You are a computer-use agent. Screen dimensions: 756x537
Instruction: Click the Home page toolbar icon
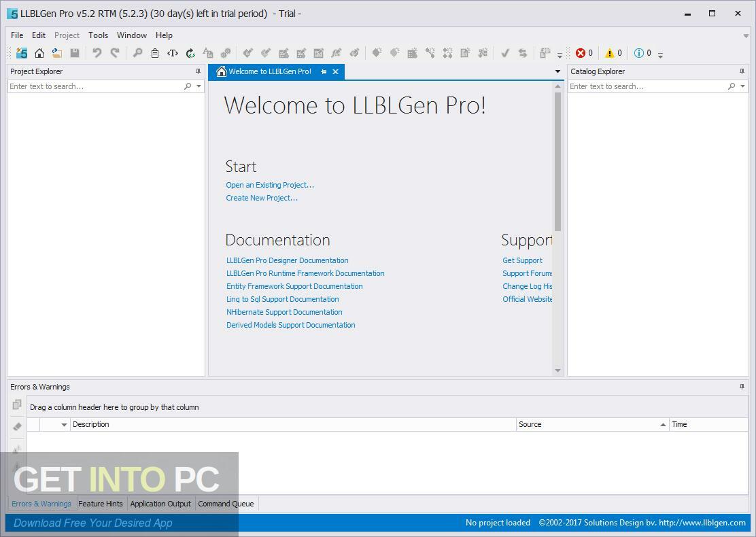coord(39,53)
